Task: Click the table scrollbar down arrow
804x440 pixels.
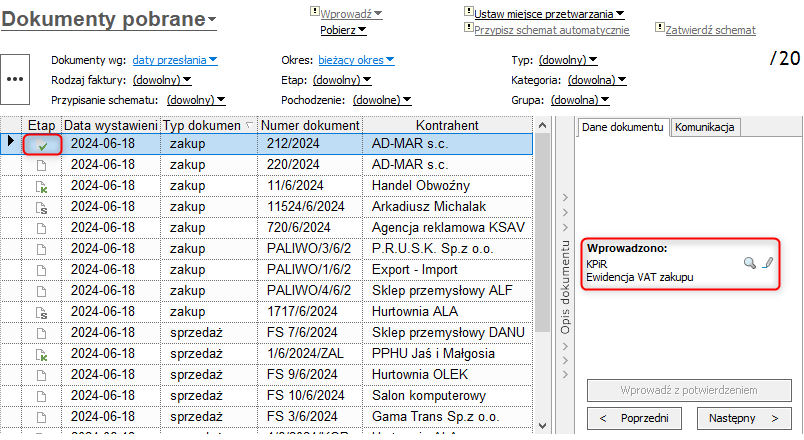Action: pos(542,426)
